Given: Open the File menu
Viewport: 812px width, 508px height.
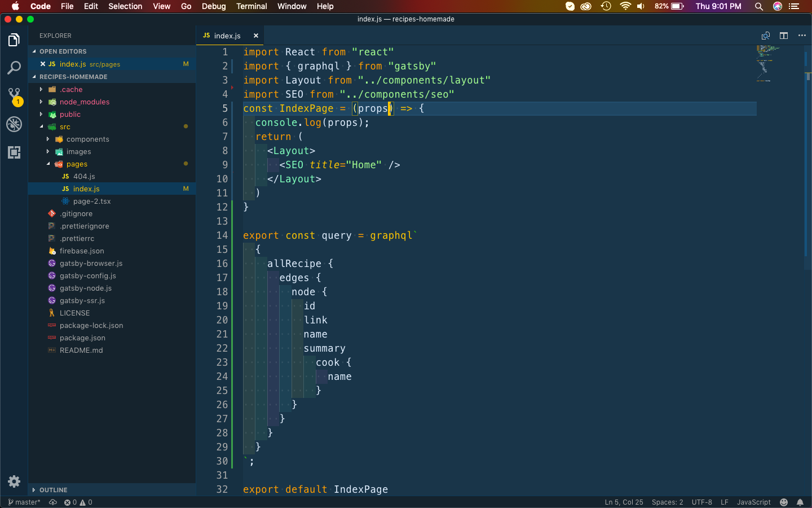Looking at the screenshot, I should click(x=67, y=6).
